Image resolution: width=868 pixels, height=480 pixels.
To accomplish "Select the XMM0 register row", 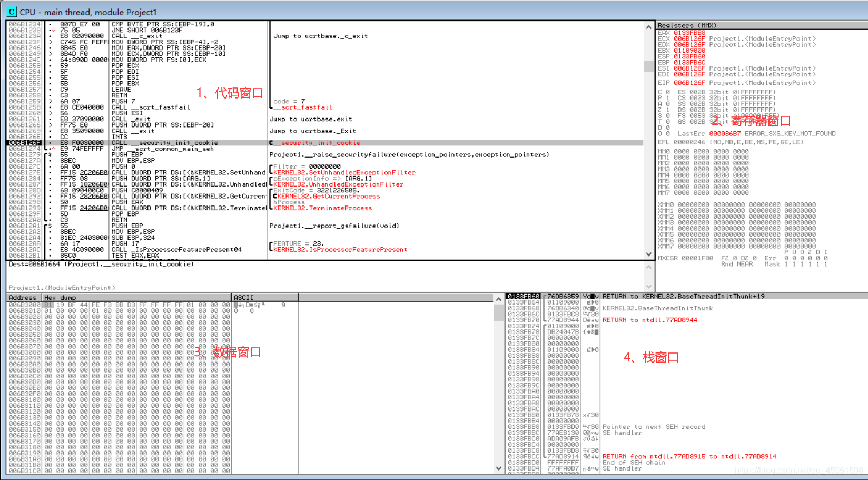I will click(x=737, y=205).
